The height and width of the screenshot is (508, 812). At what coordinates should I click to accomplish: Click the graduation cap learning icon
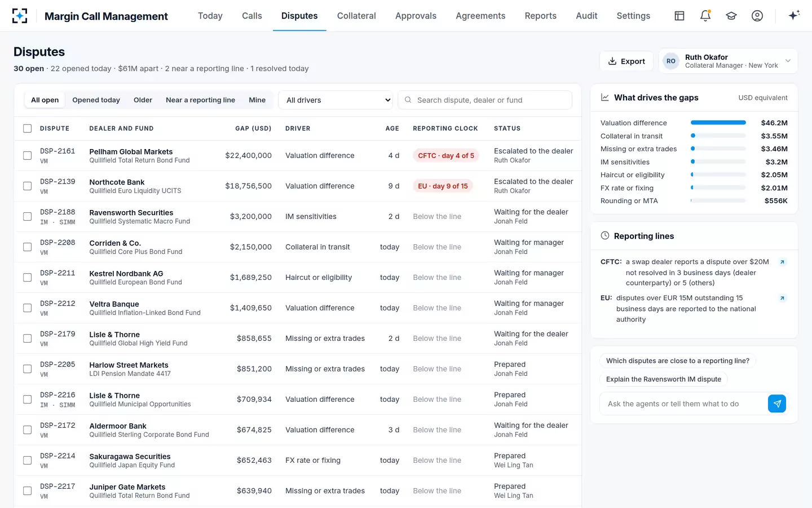point(731,16)
